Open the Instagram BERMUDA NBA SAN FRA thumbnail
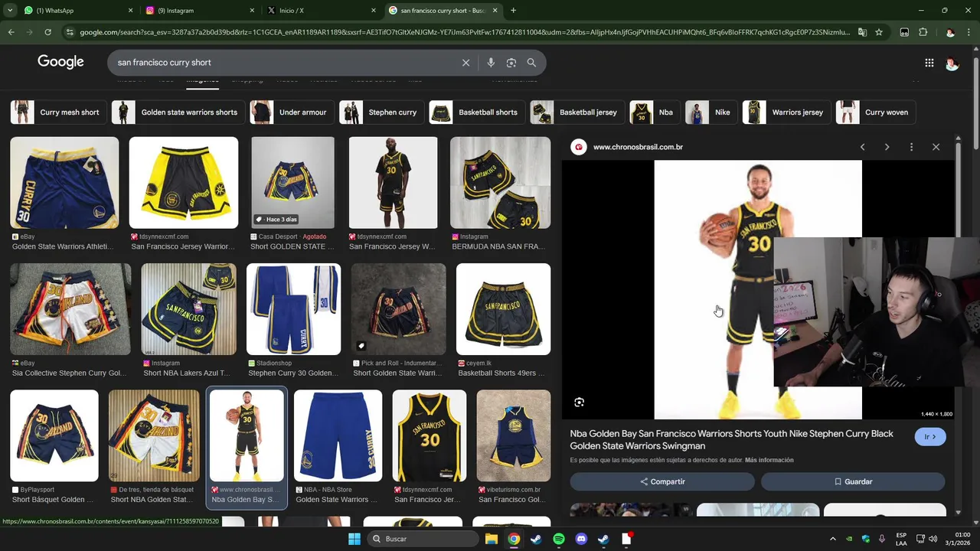Image resolution: width=980 pixels, height=551 pixels. [x=500, y=183]
